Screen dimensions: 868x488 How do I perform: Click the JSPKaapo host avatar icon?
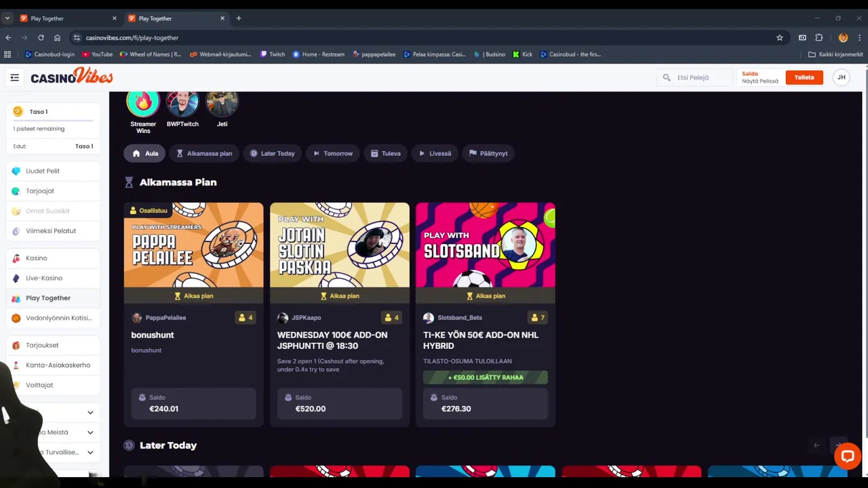[283, 317]
